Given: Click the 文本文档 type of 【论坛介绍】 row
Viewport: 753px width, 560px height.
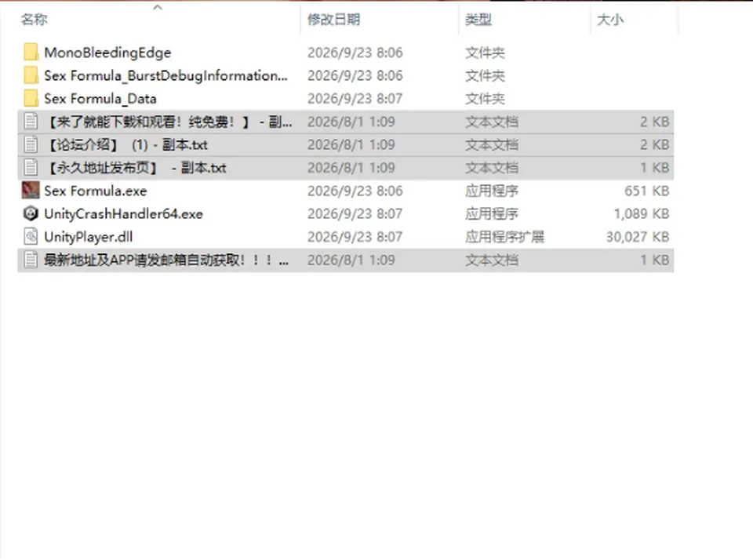Looking at the screenshot, I should point(492,144).
